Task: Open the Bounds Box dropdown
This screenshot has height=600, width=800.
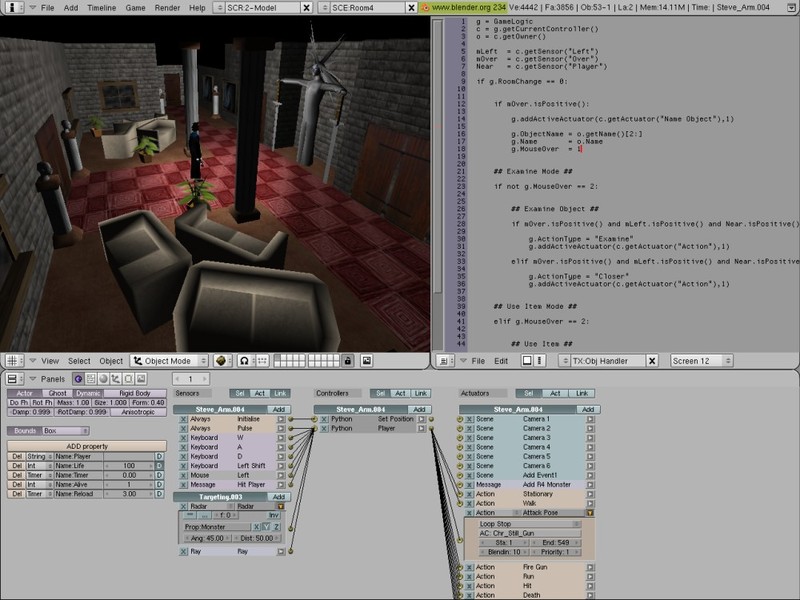Action: point(65,429)
